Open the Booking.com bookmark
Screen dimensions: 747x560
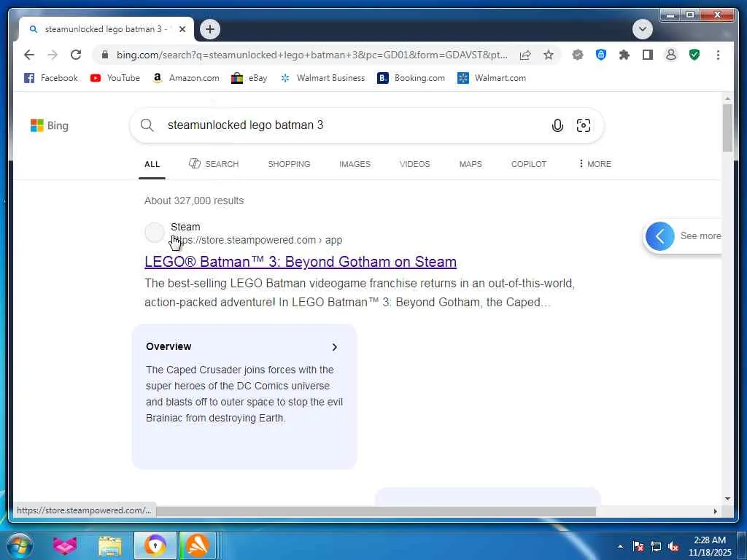(411, 77)
